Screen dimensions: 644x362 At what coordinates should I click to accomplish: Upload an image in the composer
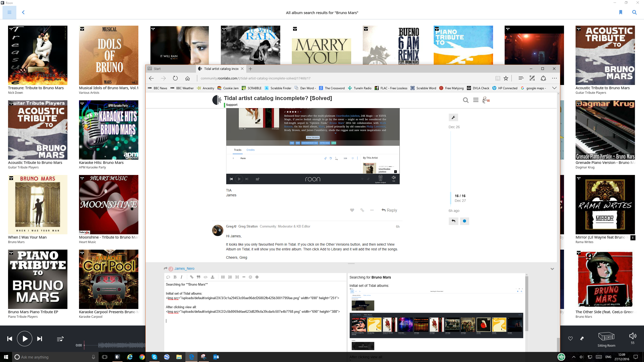(x=213, y=277)
